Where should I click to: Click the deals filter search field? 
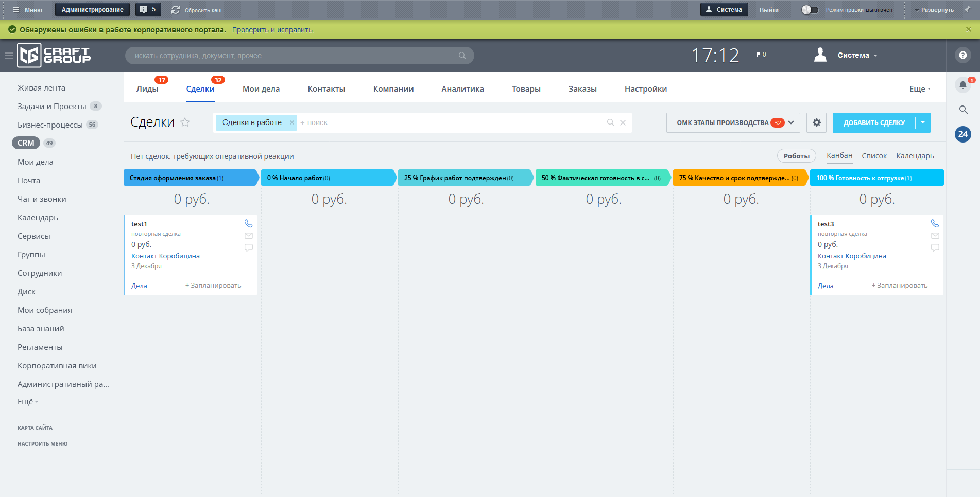tap(448, 122)
